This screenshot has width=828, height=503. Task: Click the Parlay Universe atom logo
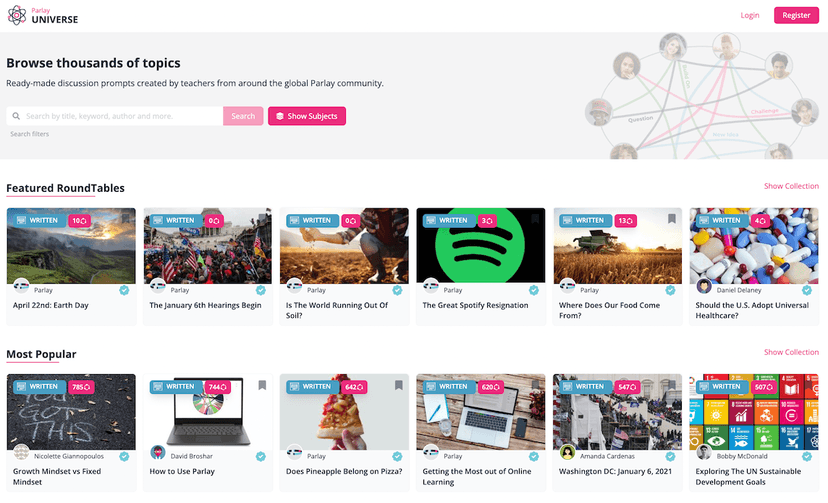pos(17,15)
